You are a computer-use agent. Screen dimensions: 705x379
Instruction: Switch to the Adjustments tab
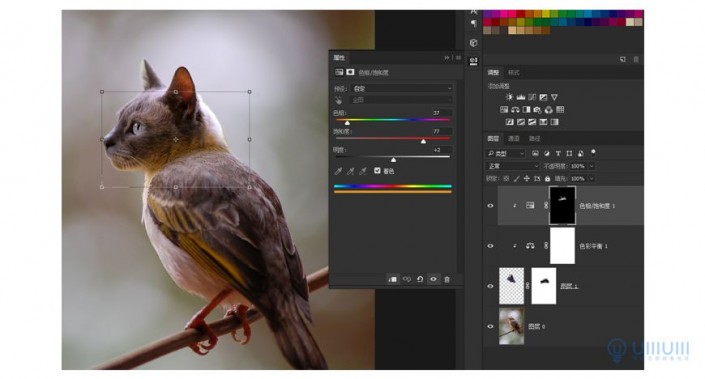[x=493, y=72]
